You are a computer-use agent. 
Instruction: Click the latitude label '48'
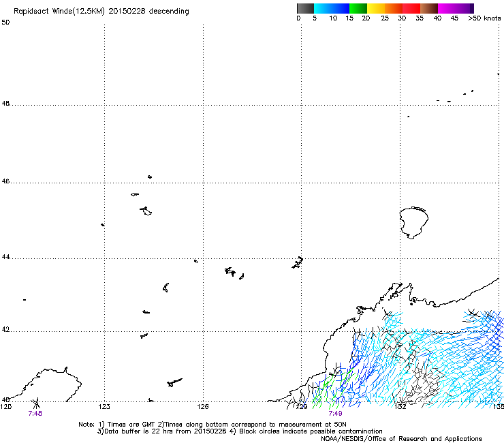5,104
